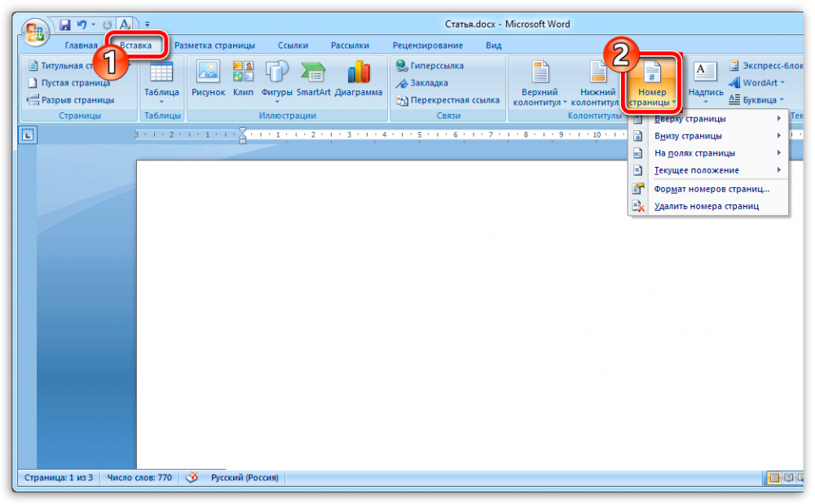
Task: Open the Экспресс-блоки quick parts
Action: click(766, 66)
